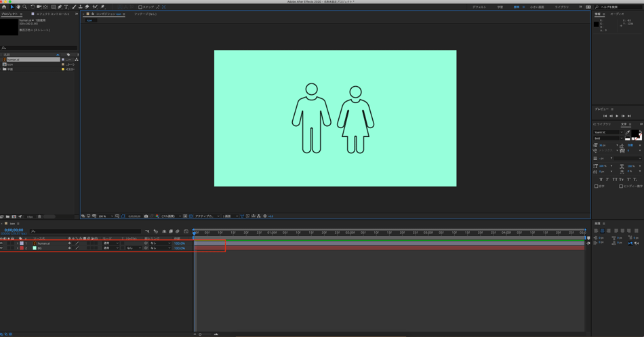Open the Bold font style dropdown
The height and width of the screenshot is (337, 644).
[607, 138]
